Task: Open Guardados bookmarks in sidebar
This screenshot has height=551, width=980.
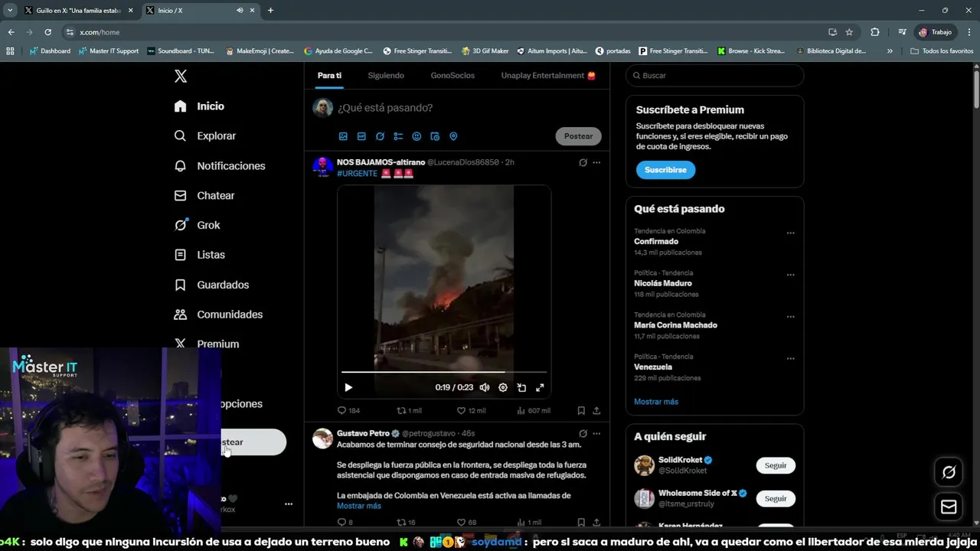Action: click(x=211, y=285)
